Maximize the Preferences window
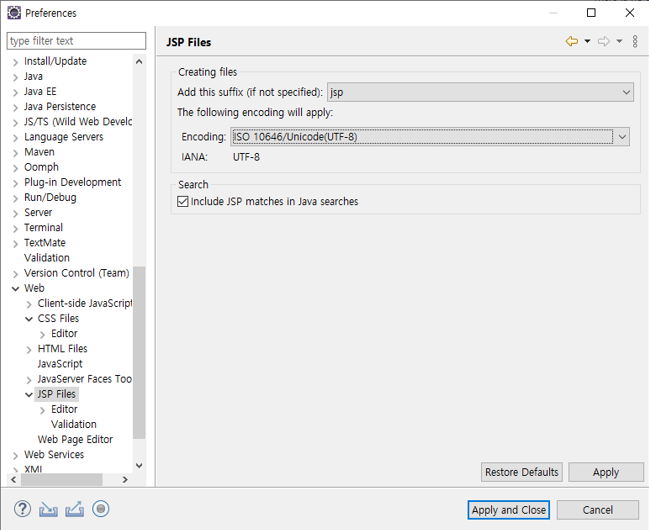The width and height of the screenshot is (649, 530). click(591, 13)
